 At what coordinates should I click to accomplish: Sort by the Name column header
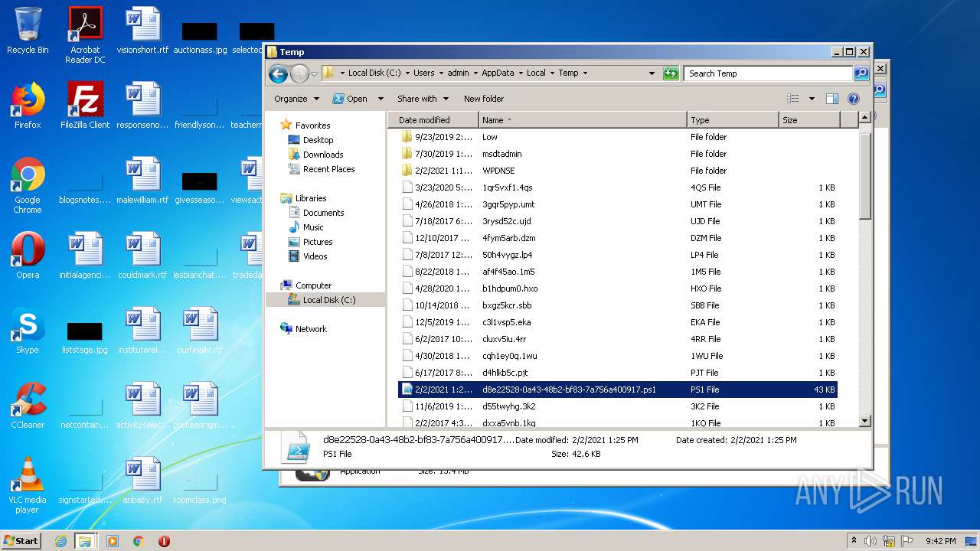point(583,120)
